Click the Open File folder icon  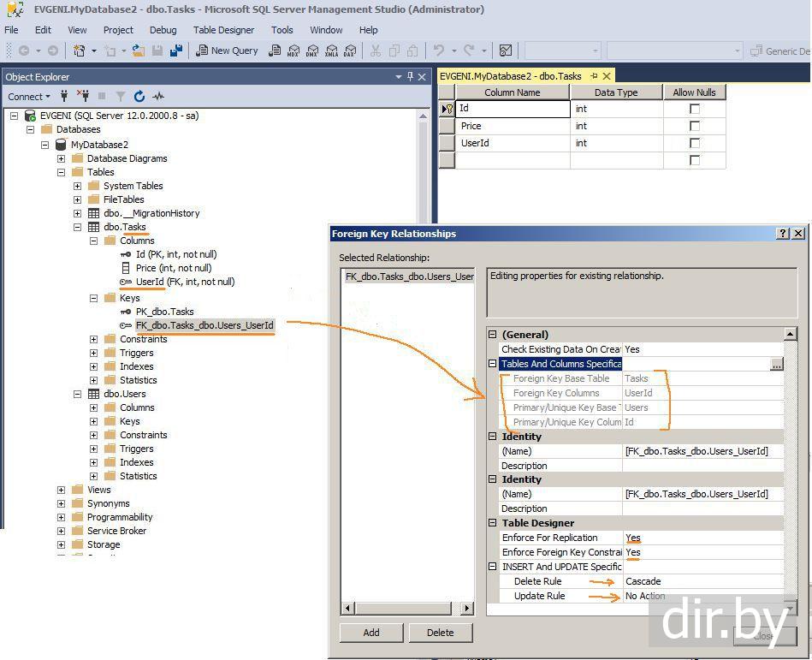[x=138, y=51]
